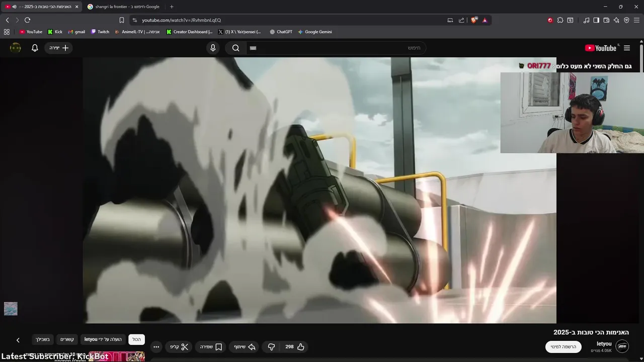Open YouTube notifications bell
644x362 pixels.
tap(35, 48)
